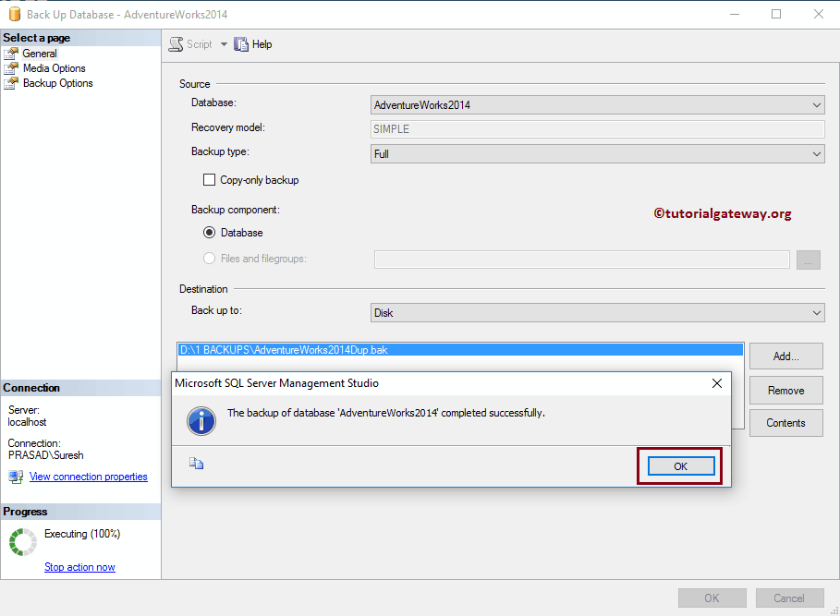
Task: Click the PRASAD\Suresh connection text
Action: pyautogui.click(x=46, y=455)
